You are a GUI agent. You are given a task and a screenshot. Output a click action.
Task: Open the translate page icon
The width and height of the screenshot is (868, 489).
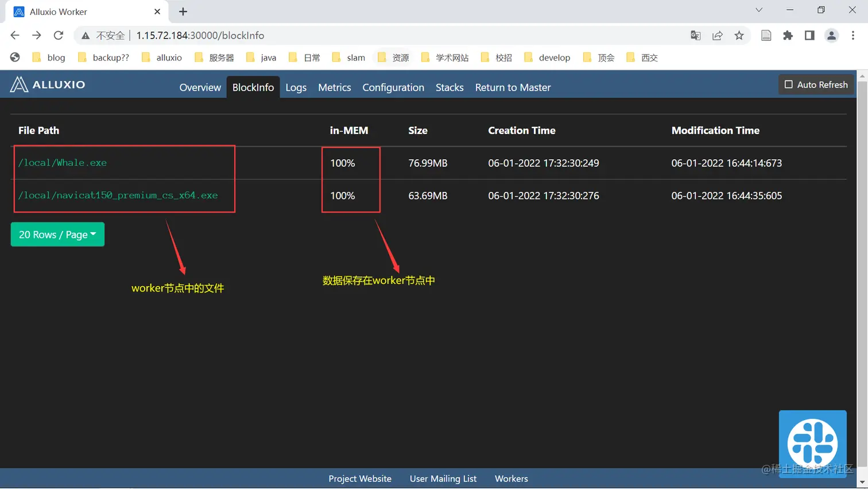[x=696, y=36]
